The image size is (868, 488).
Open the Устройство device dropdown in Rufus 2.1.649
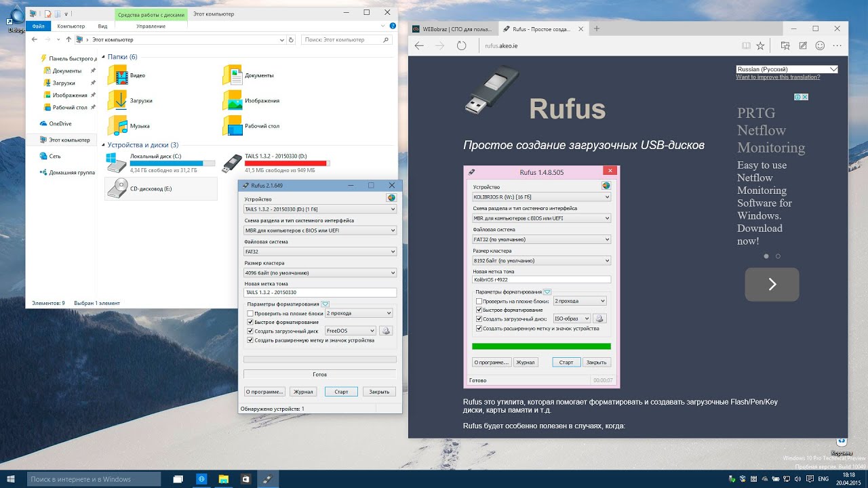click(x=320, y=209)
